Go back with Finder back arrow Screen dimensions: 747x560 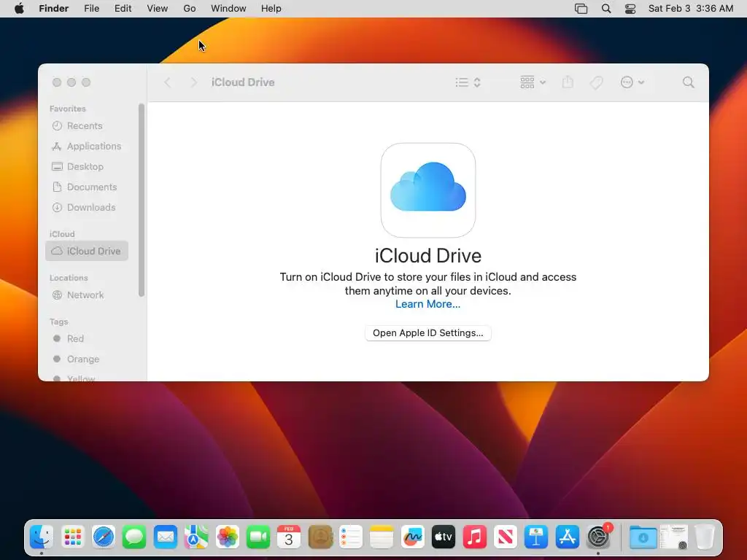click(167, 82)
